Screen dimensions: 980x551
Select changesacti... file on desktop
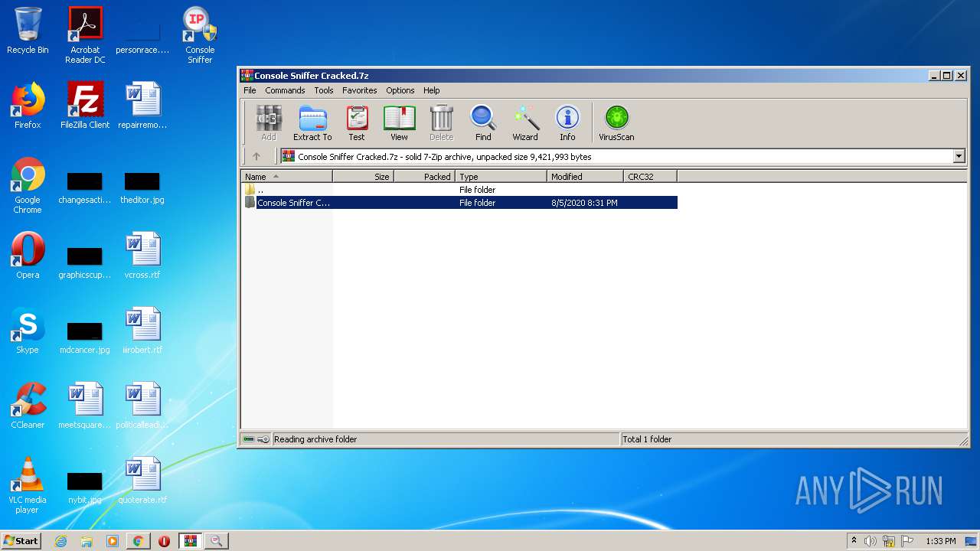coord(85,188)
